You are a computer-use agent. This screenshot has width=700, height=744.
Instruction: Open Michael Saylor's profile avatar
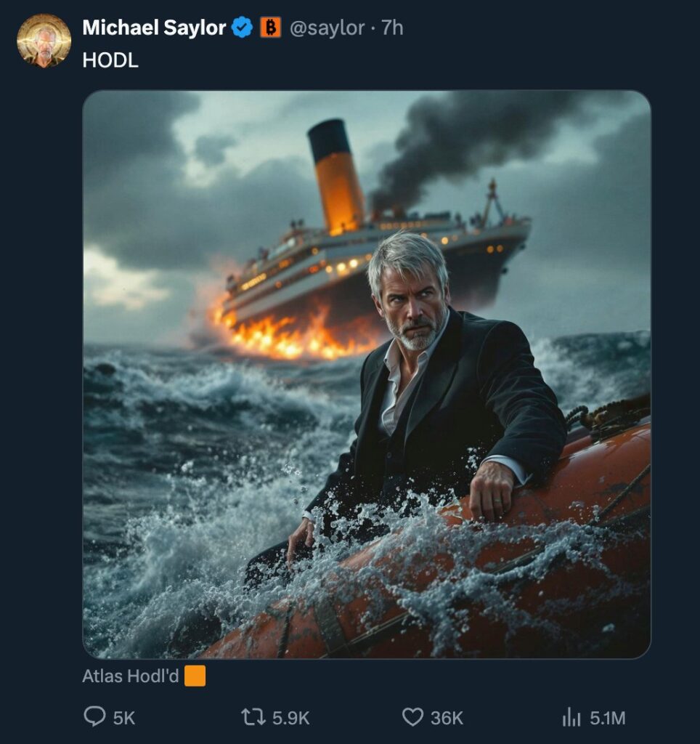click(x=44, y=41)
